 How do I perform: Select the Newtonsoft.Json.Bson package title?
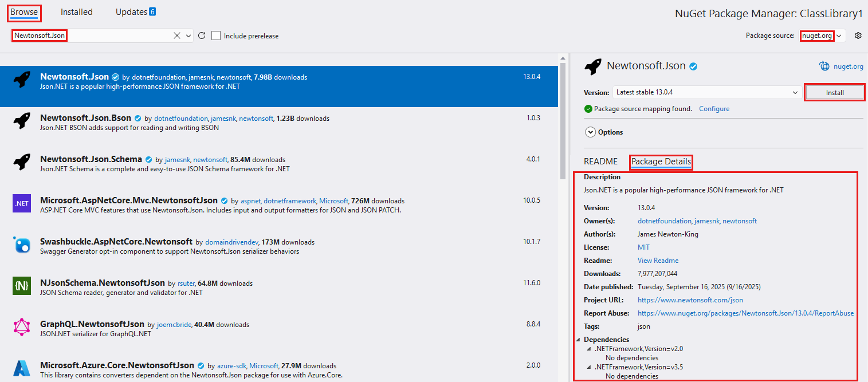[85, 118]
